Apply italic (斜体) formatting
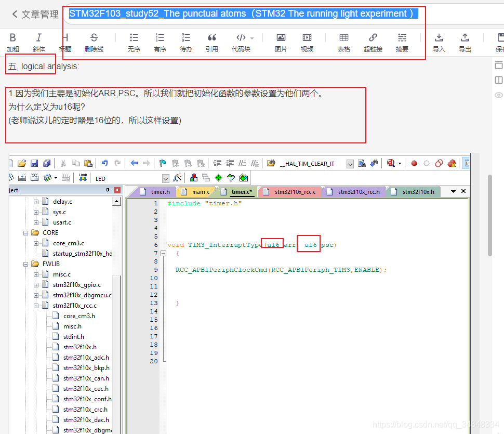504x434 pixels. [x=38, y=43]
